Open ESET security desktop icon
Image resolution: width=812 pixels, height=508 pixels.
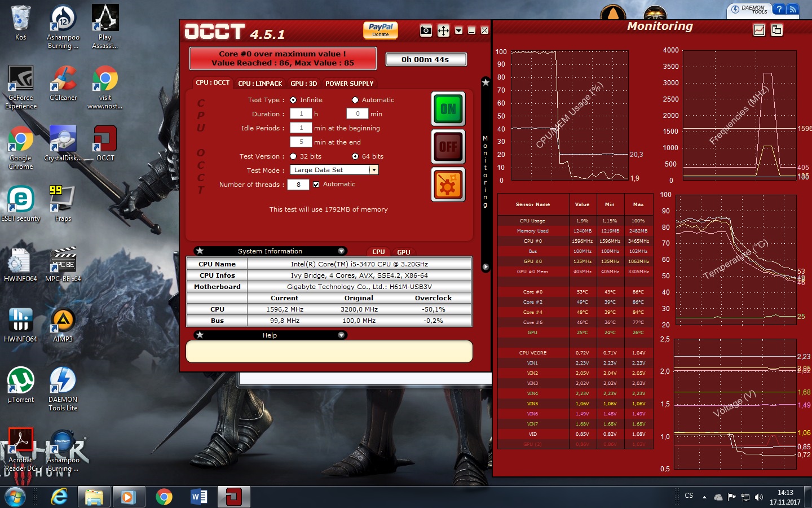click(x=21, y=204)
